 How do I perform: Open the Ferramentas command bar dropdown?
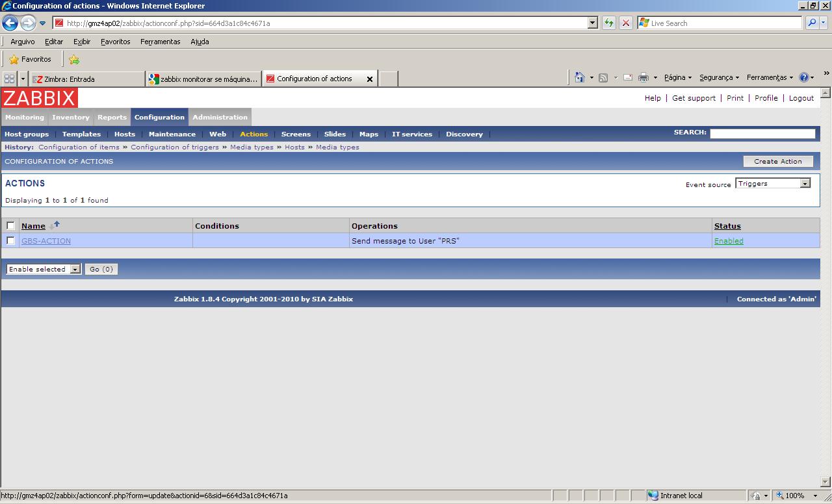(x=770, y=77)
